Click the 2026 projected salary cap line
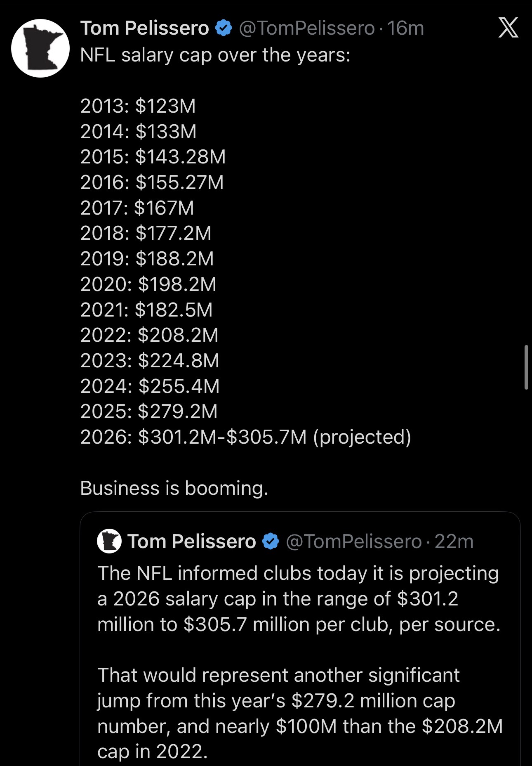Image resolution: width=532 pixels, height=766 pixels. click(x=245, y=437)
